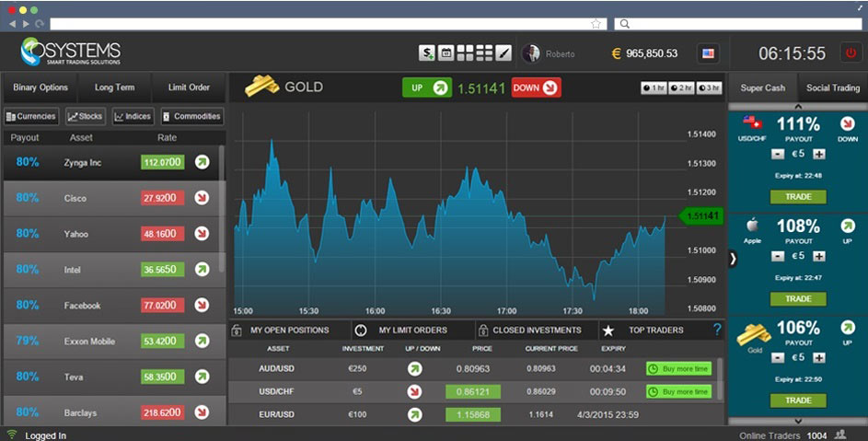Click the red power logout button

tap(851, 53)
